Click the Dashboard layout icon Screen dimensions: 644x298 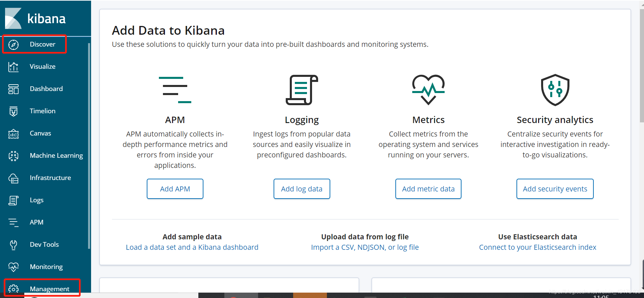[13, 89]
